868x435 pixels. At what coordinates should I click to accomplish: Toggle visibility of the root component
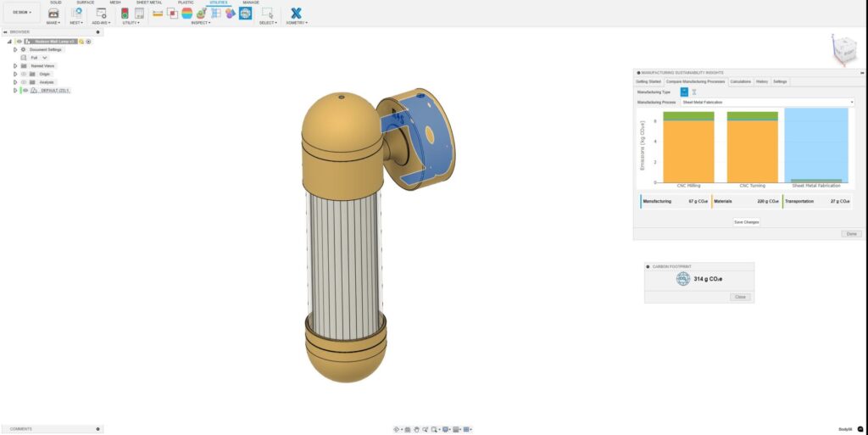point(19,42)
